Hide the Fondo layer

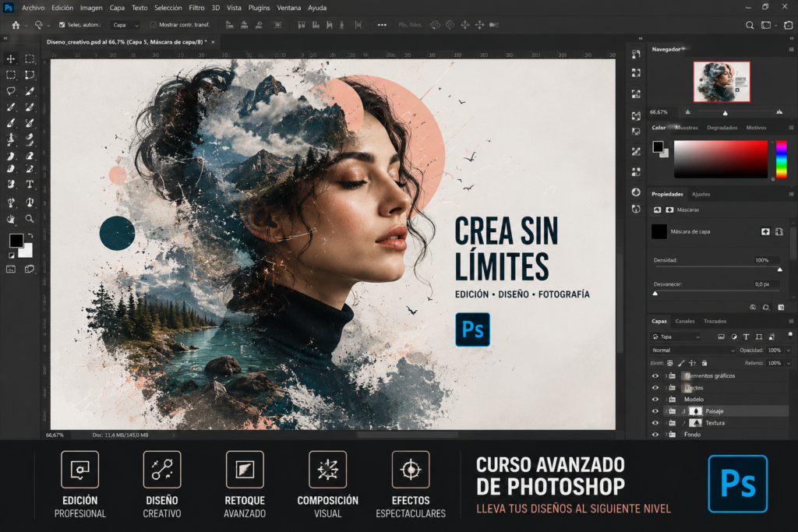(655, 435)
